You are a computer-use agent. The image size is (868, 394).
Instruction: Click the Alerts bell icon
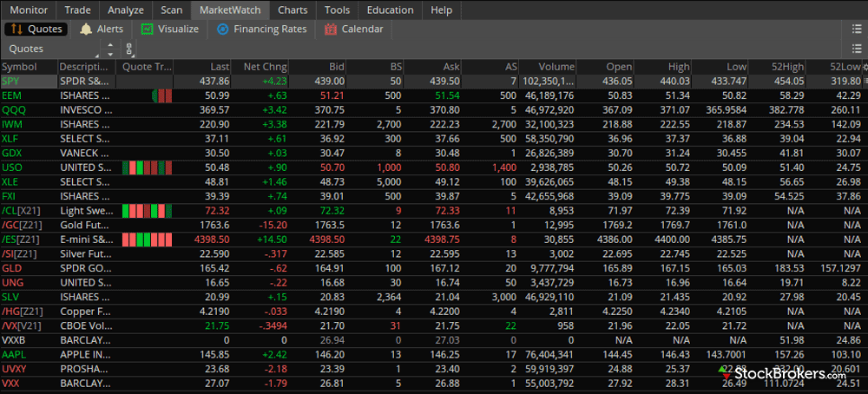pyautogui.click(x=86, y=29)
